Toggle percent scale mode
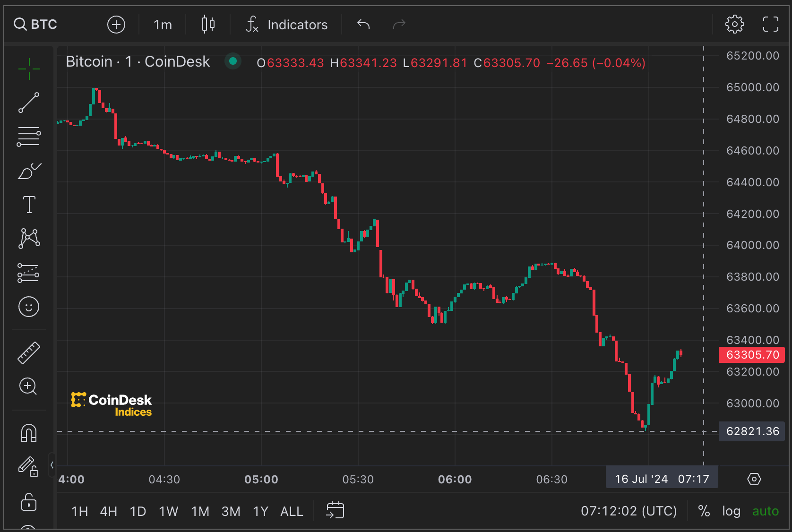Image resolution: width=792 pixels, height=532 pixels. (704, 511)
